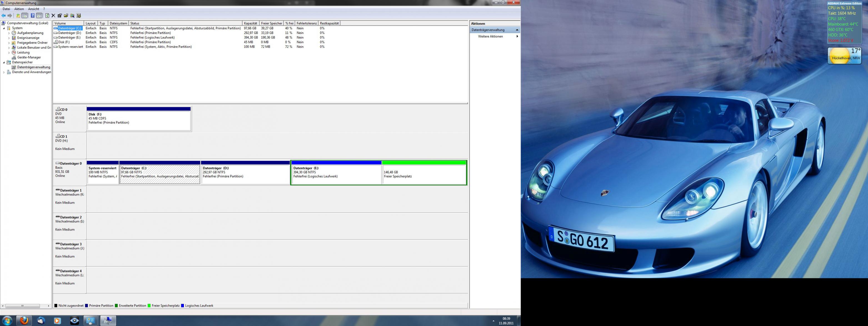Open the Ansicht menu
Screen dimensions: 868x326
(33, 9)
